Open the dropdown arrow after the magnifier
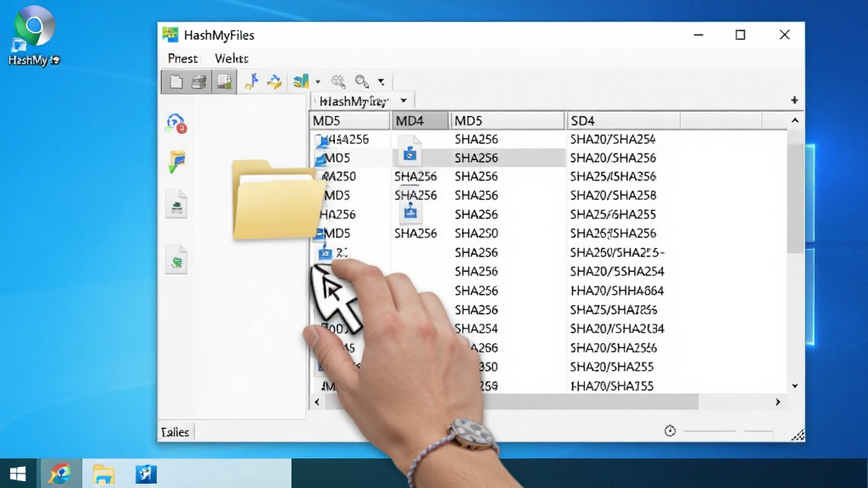868x488 pixels. pos(381,82)
